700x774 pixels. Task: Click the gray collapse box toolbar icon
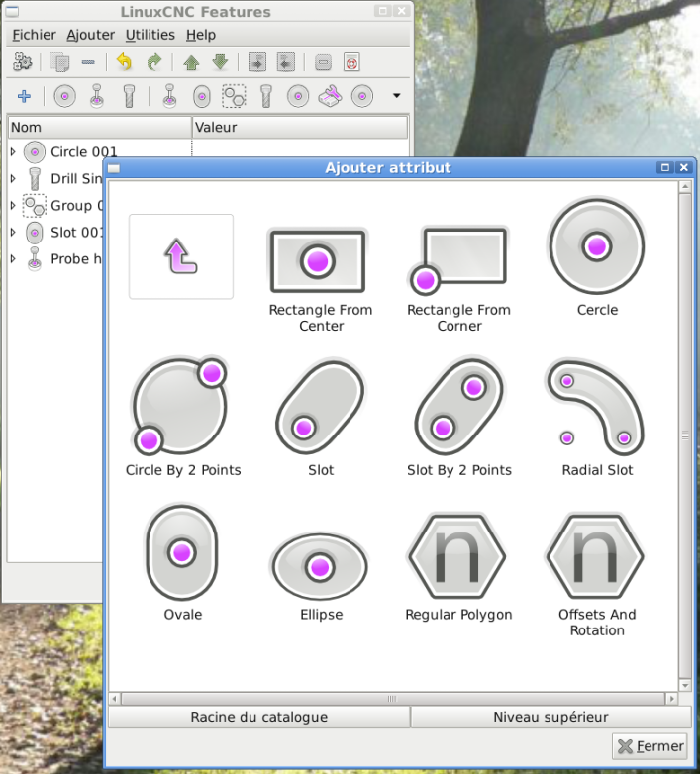[x=324, y=62]
